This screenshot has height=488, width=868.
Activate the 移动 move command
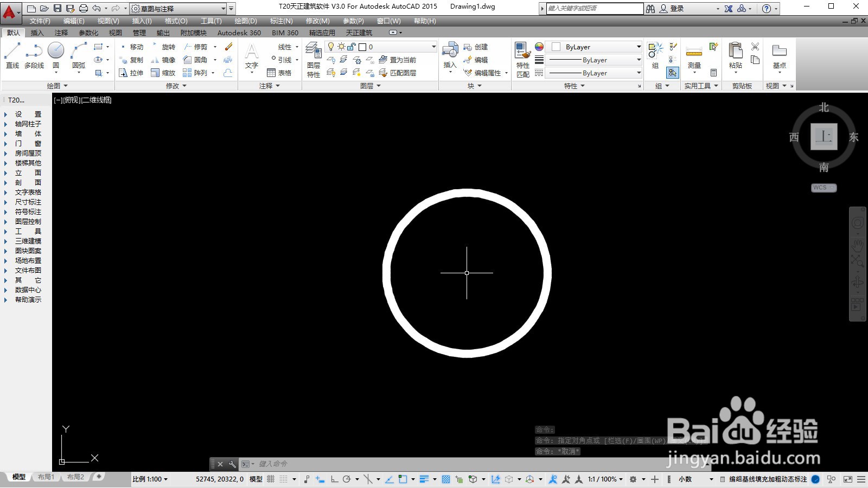click(x=131, y=47)
